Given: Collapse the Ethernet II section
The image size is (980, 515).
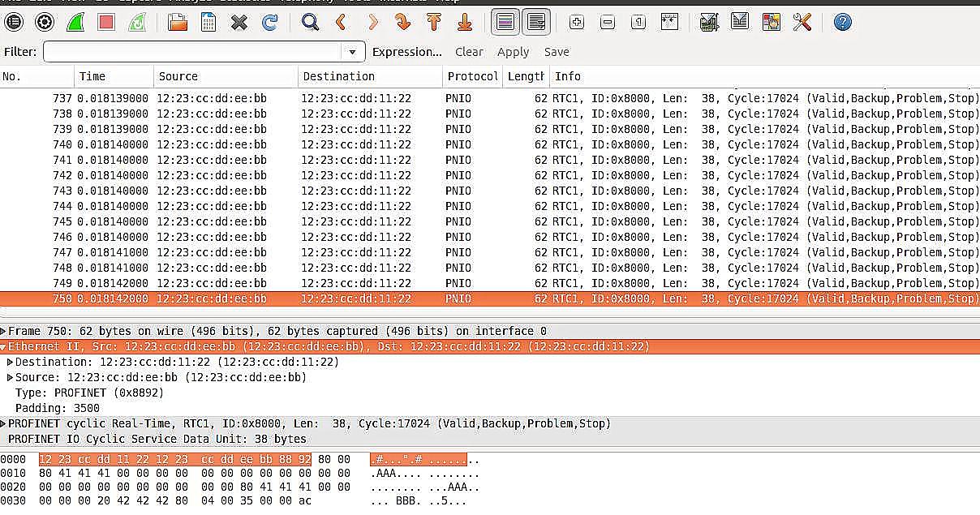Looking at the screenshot, I should [x=4, y=346].
